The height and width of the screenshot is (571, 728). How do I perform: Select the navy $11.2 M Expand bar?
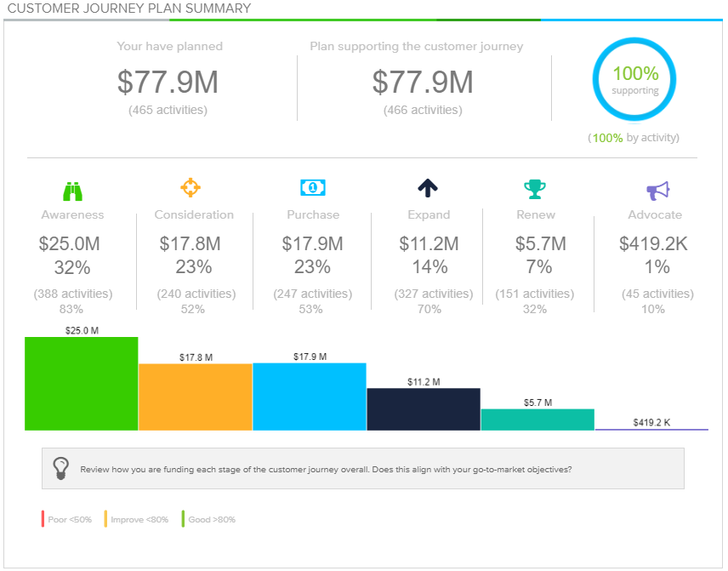point(424,409)
